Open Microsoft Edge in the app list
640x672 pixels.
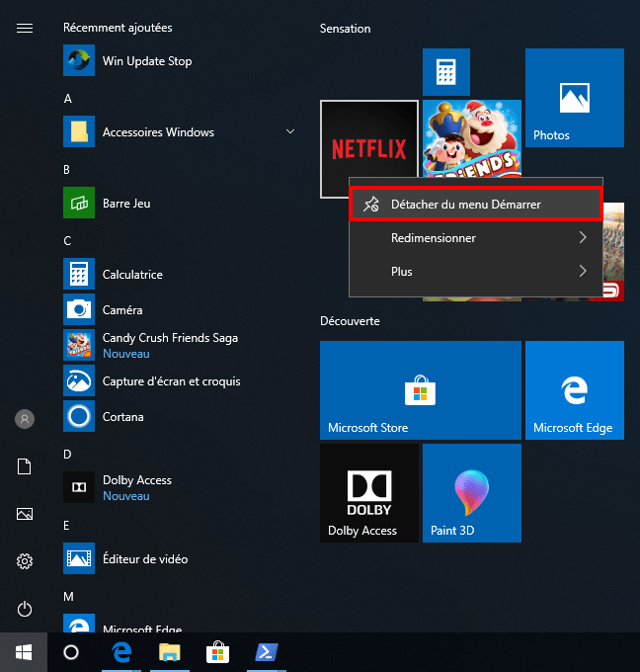tap(180, 624)
